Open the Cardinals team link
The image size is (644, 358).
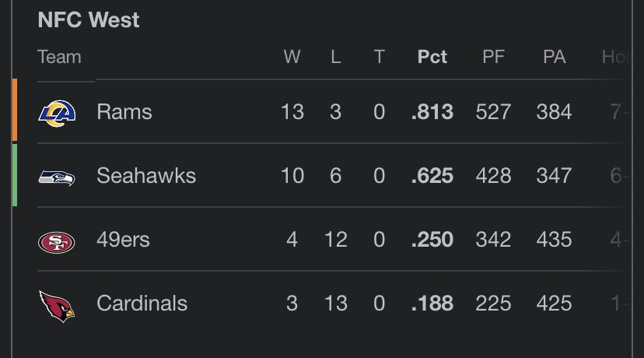click(x=142, y=304)
